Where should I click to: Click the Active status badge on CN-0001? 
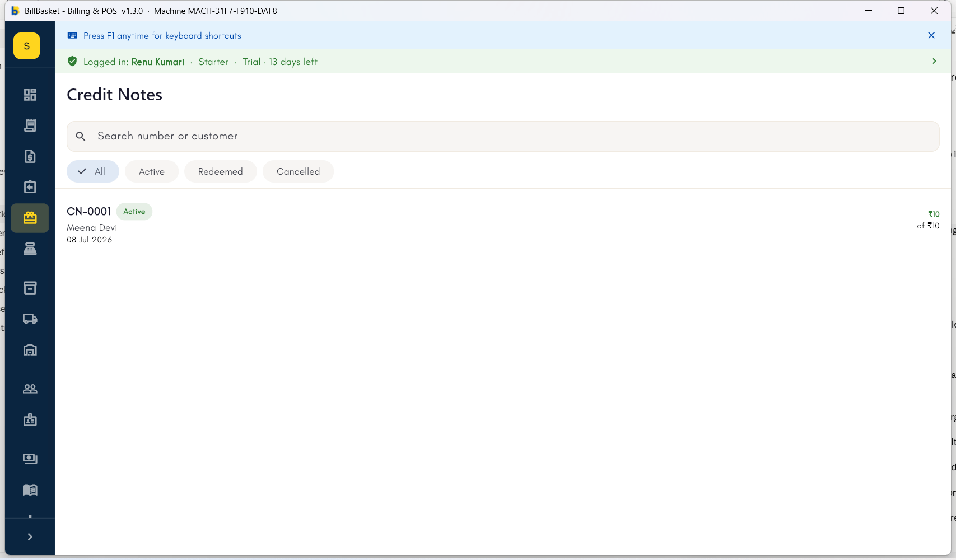tap(134, 212)
